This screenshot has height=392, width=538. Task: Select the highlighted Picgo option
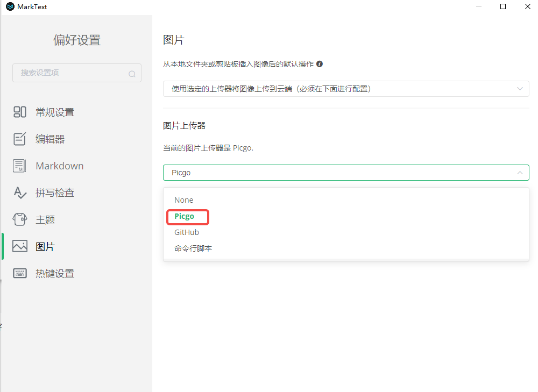[x=187, y=216]
